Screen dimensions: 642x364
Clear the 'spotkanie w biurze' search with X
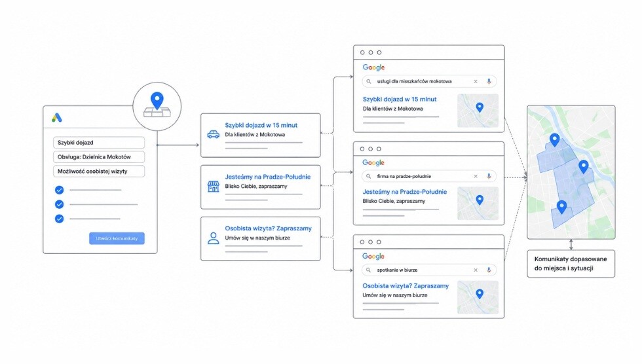click(x=476, y=270)
